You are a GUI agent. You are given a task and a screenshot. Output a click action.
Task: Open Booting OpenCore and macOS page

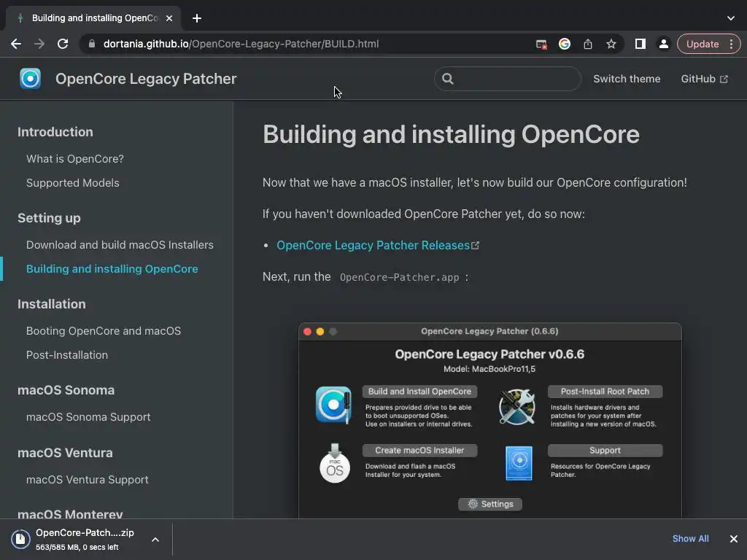coord(104,331)
